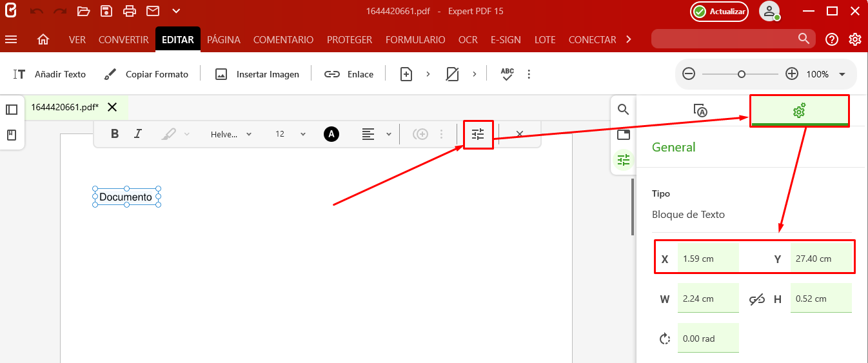Switch to the VER tab
Viewport: 868px width, 363px height.
click(77, 39)
